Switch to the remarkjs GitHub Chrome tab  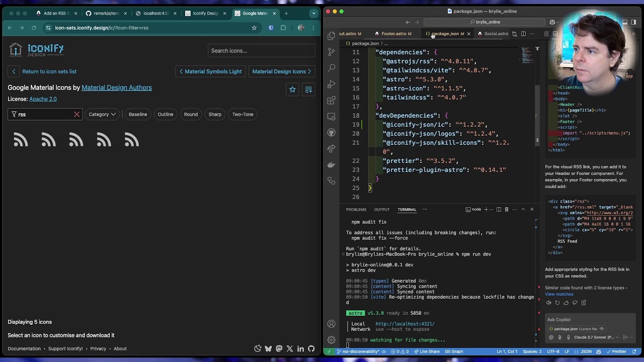[x=106, y=14]
